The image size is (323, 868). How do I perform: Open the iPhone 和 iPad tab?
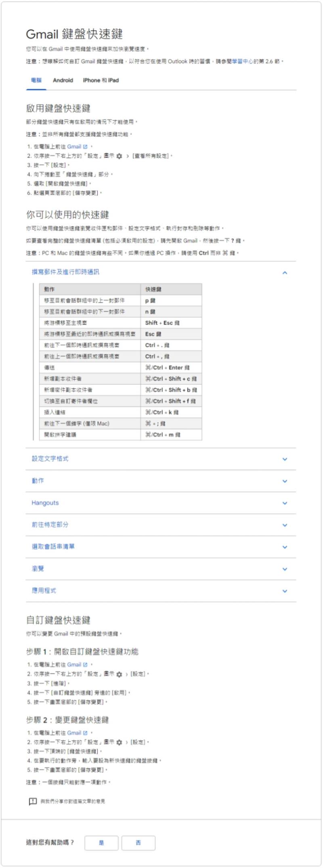pos(101,80)
